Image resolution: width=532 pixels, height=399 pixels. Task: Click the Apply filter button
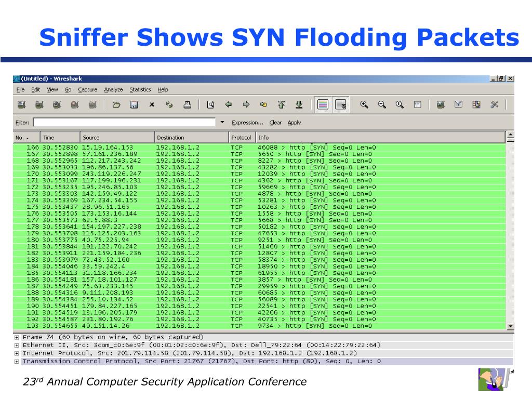(x=294, y=123)
